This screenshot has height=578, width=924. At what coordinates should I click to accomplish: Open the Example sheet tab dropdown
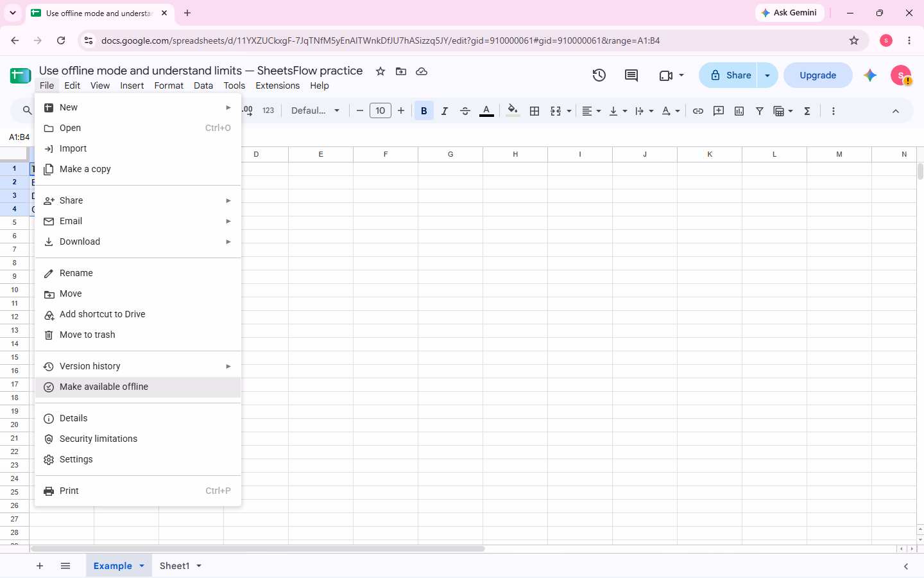[142, 566]
